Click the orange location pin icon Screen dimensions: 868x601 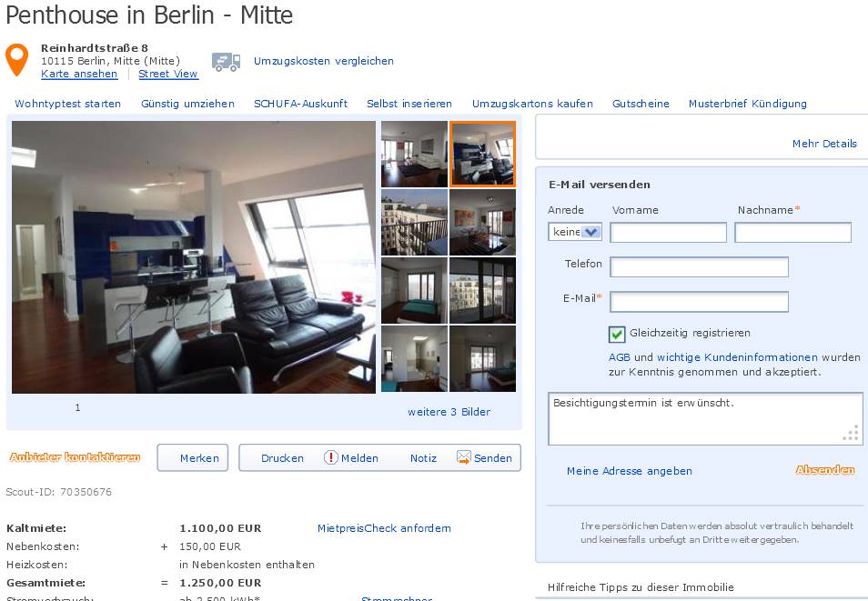click(16, 59)
